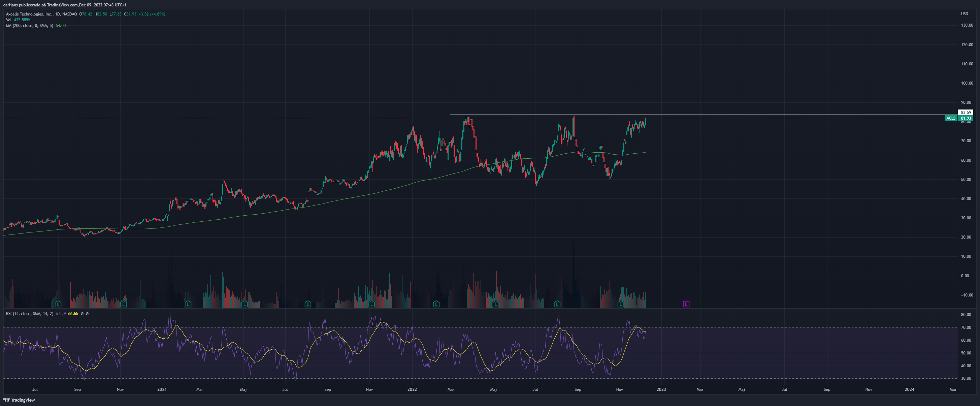This screenshot has width=980, height=406.
Task: Click the 2023 label on the time axis
Action: coord(661,389)
